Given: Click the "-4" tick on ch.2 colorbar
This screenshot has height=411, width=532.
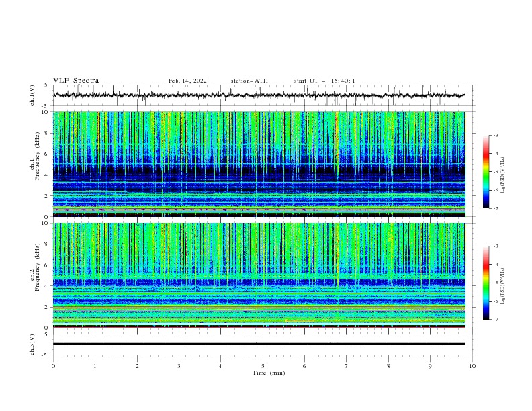Looking at the screenshot, I should coord(496,265).
